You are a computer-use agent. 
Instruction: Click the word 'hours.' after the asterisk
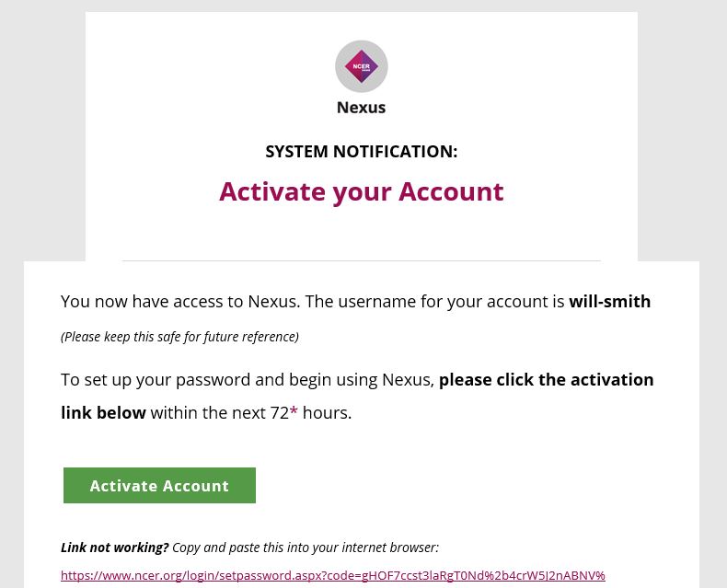(x=327, y=413)
